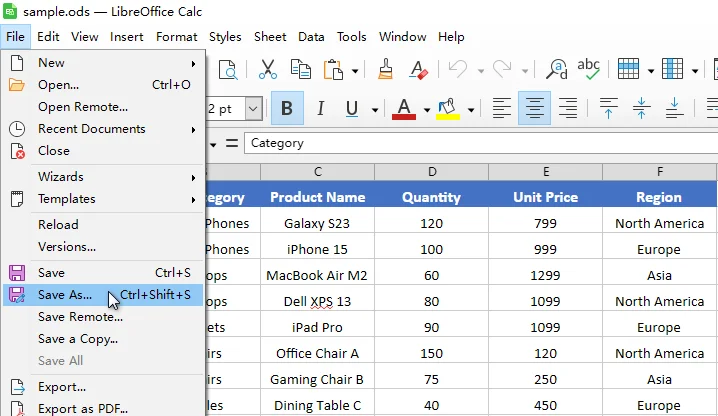
Task: Click the Export icon in File menu
Action: (x=17, y=387)
